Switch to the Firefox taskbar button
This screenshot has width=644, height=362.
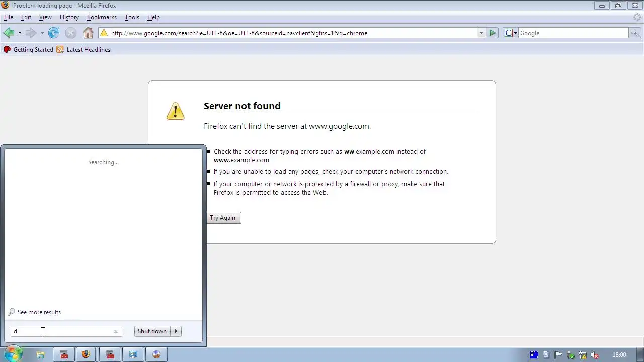86,354
